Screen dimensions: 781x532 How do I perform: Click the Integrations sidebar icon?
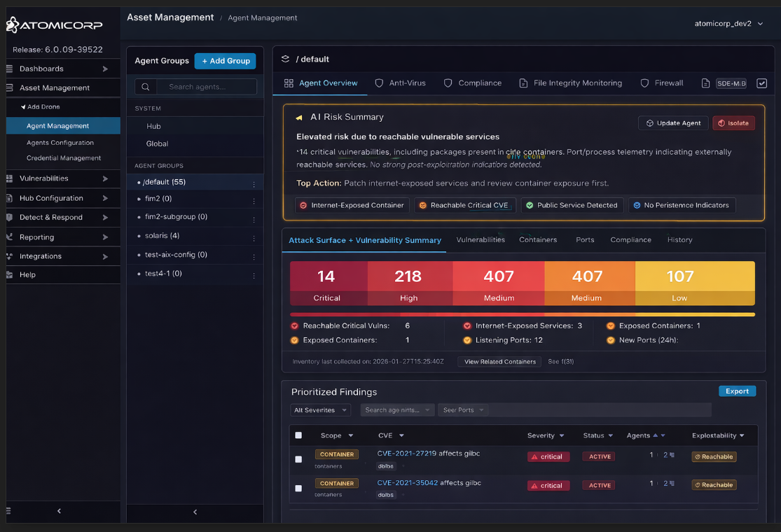[10, 256]
